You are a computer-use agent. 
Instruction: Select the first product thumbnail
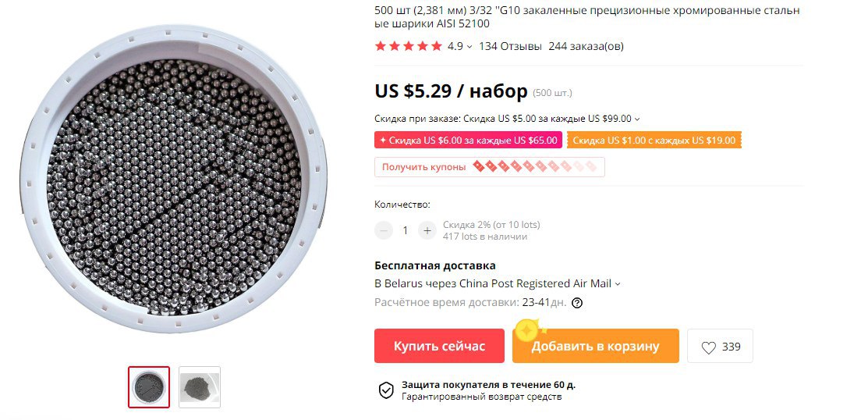point(149,387)
